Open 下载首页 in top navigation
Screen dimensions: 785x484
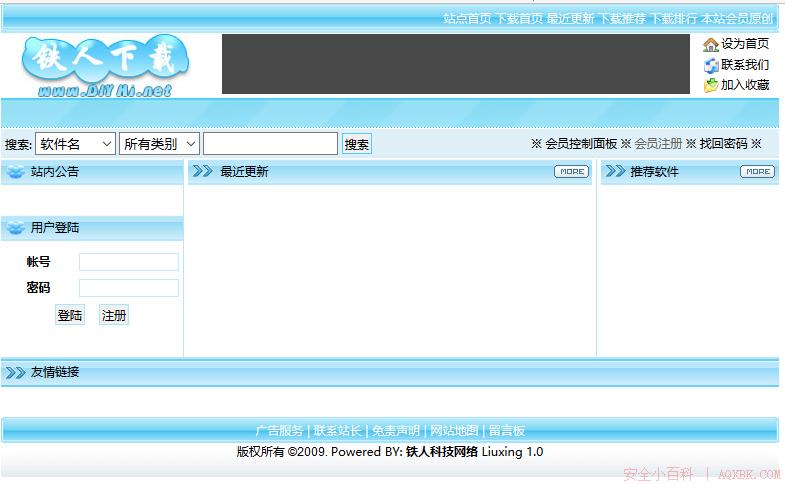519,19
